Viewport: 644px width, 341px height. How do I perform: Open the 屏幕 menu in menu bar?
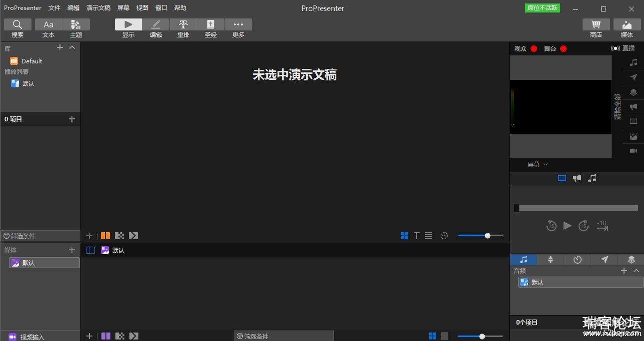(123, 8)
